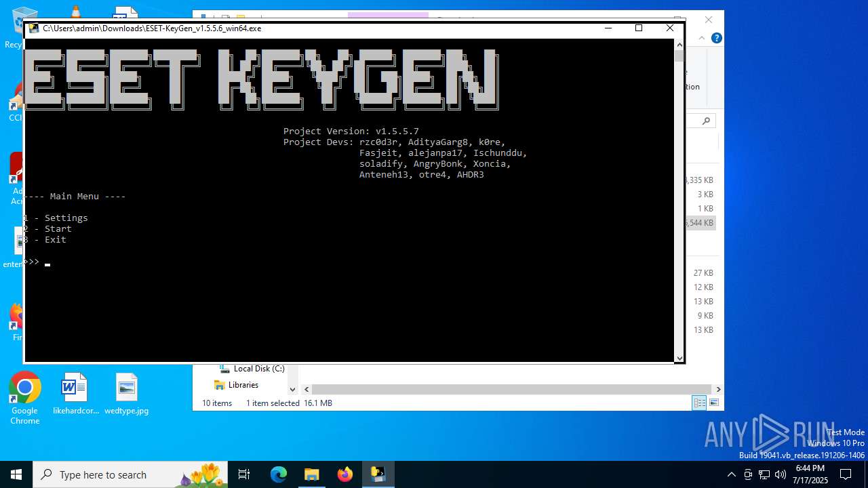The width and height of the screenshot is (868, 488).
Task: Launch Firefox from taskbar
Action: point(344,474)
